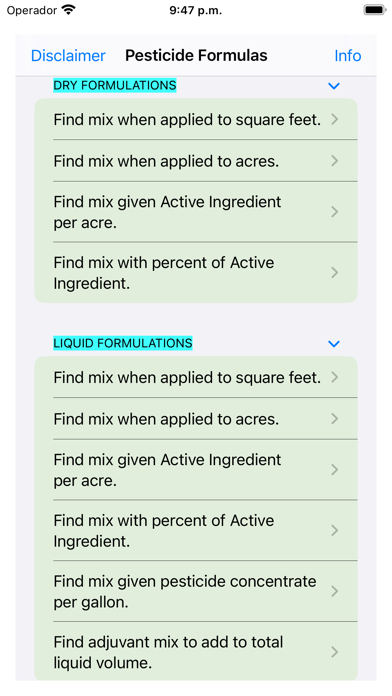Open dry mix applied to acres
Viewport: 392px width, 696px height.
pyautogui.click(x=196, y=161)
